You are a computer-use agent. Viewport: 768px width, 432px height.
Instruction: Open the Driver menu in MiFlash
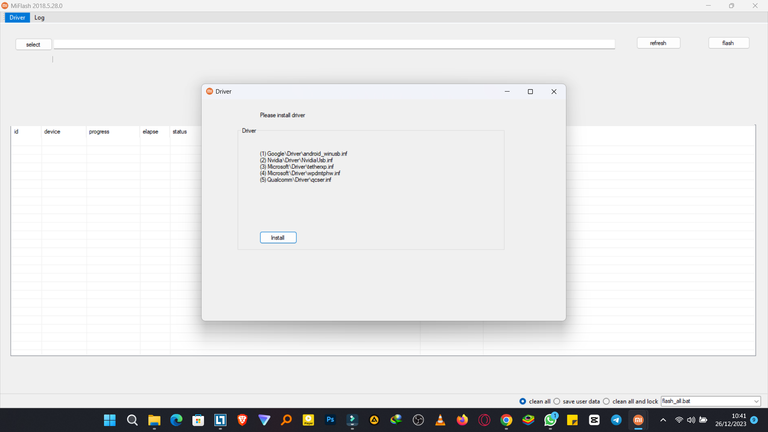(17, 18)
